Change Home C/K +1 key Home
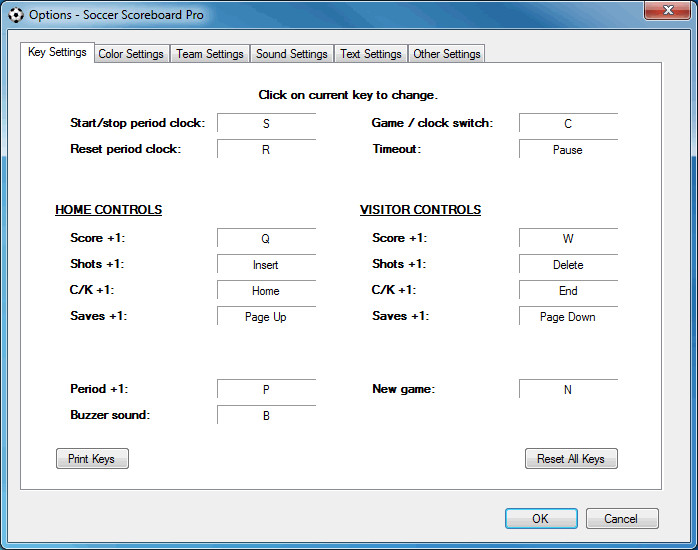 (x=266, y=290)
